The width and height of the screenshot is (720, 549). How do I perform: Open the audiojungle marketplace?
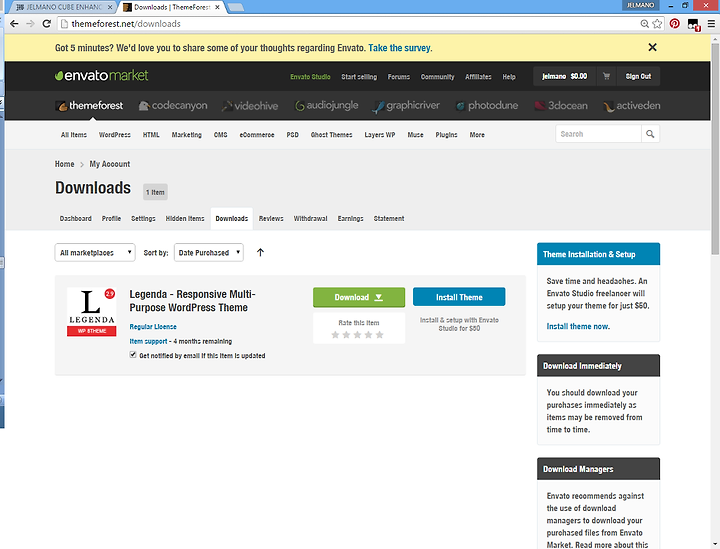326,106
